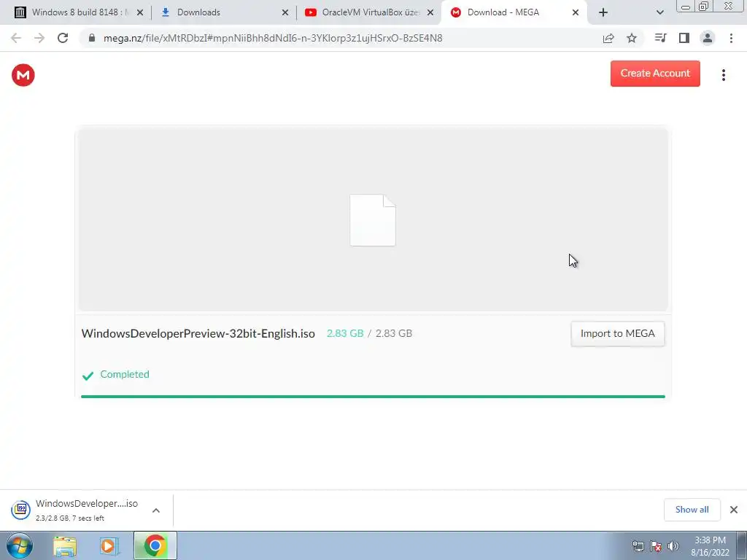Viewport: 747px width, 560px height.
Task: Open the Windows Start menu
Action: click(x=20, y=545)
